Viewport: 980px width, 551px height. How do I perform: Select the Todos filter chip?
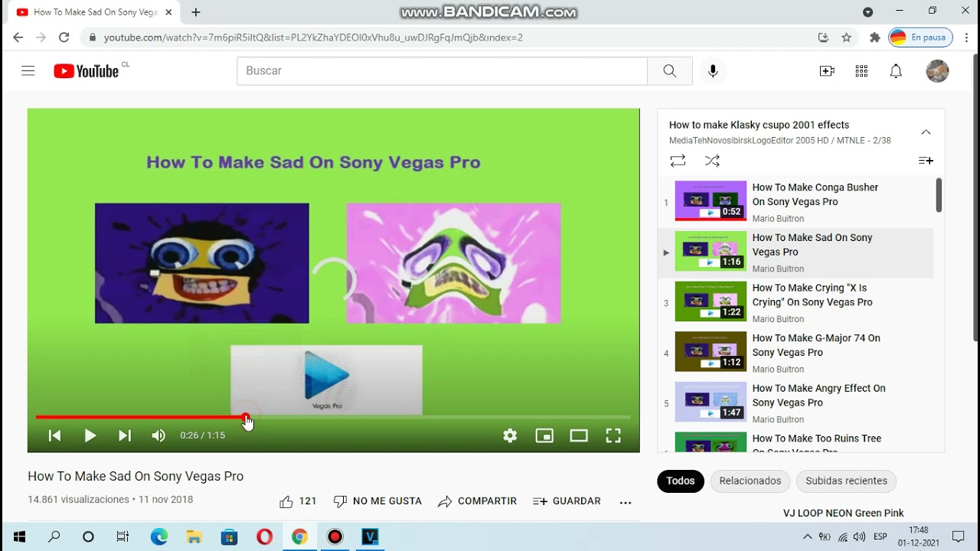(x=681, y=481)
